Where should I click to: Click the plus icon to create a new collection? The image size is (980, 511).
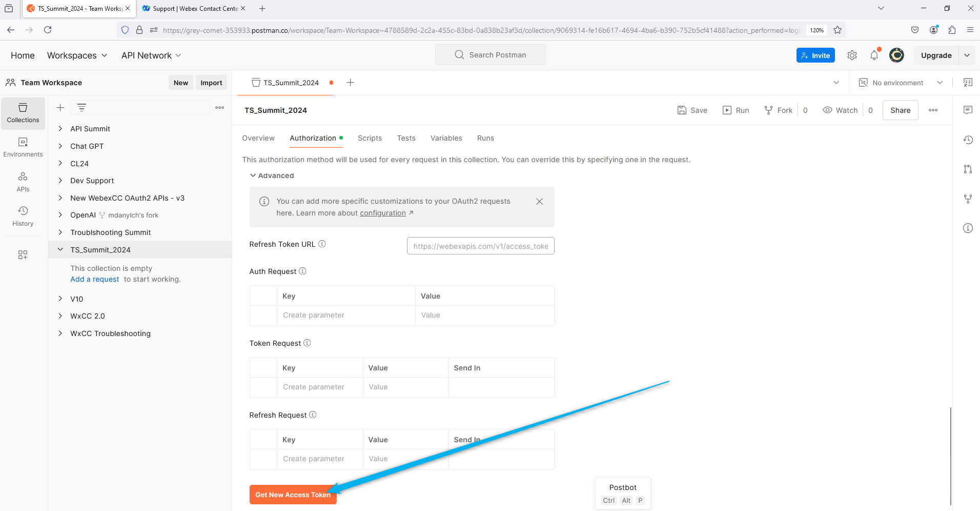(x=60, y=107)
